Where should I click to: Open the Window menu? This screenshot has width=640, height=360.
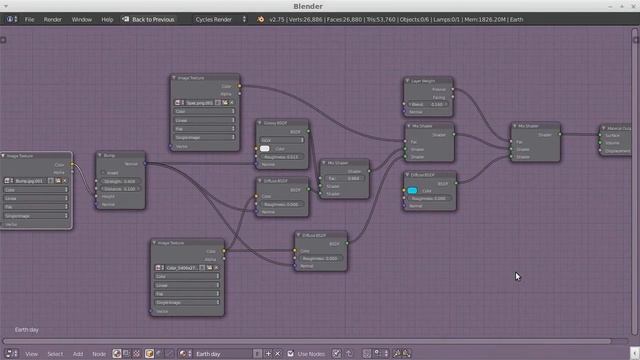tap(82, 19)
